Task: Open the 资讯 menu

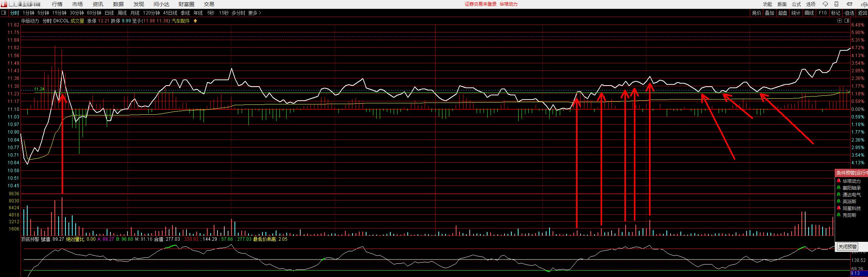Action: [x=98, y=4]
